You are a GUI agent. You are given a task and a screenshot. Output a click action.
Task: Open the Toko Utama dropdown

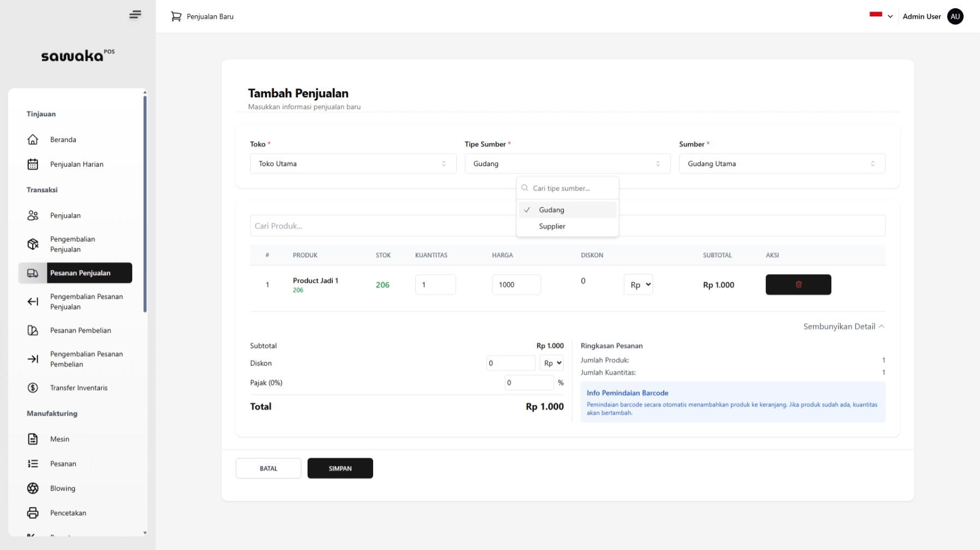click(x=353, y=164)
